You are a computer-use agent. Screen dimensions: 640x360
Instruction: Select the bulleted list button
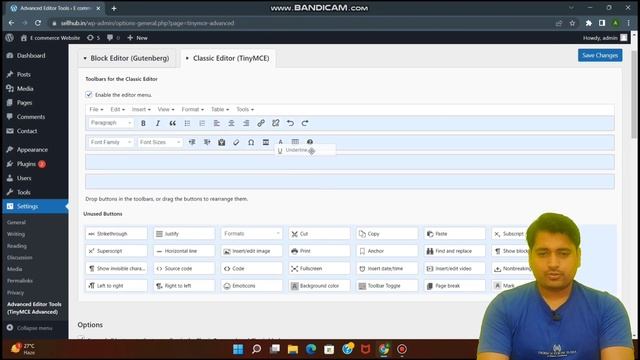pyautogui.click(x=187, y=123)
